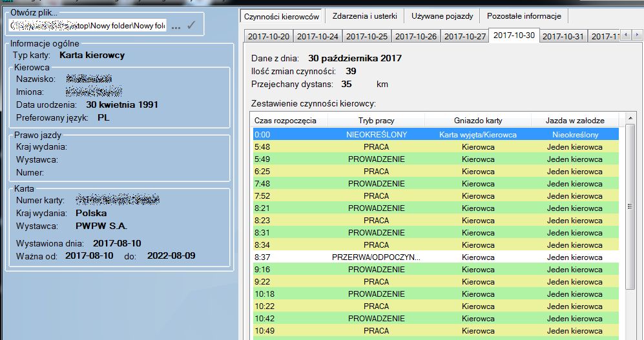Click the activity list scroll up arrow
Viewport: 644px width, 340px height.
pyautogui.click(x=630, y=119)
